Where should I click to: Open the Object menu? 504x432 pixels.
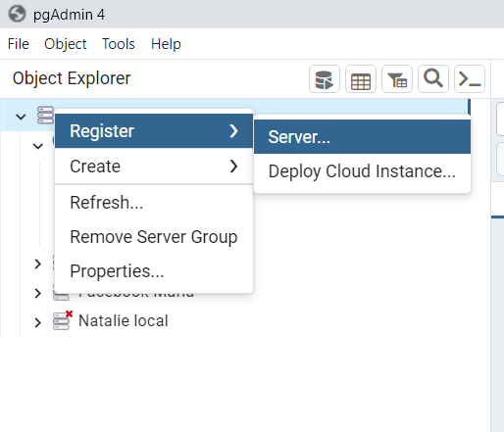(66, 44)
